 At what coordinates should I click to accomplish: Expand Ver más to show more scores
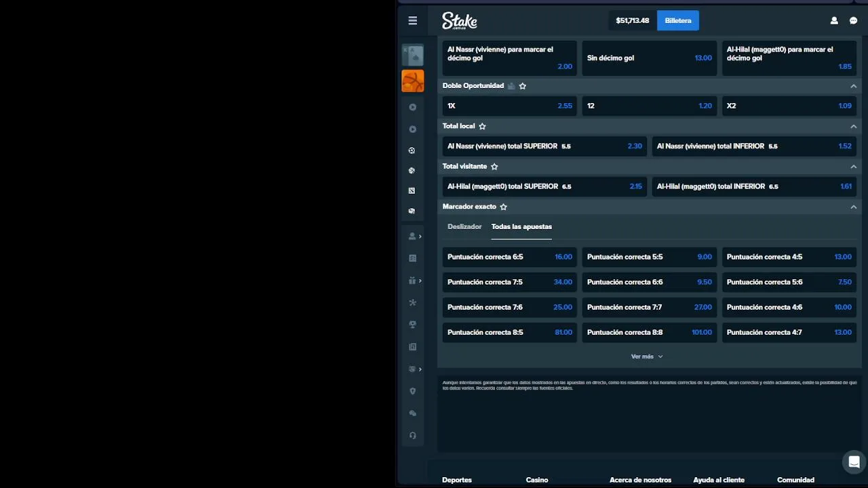click(x=647, y=357)
